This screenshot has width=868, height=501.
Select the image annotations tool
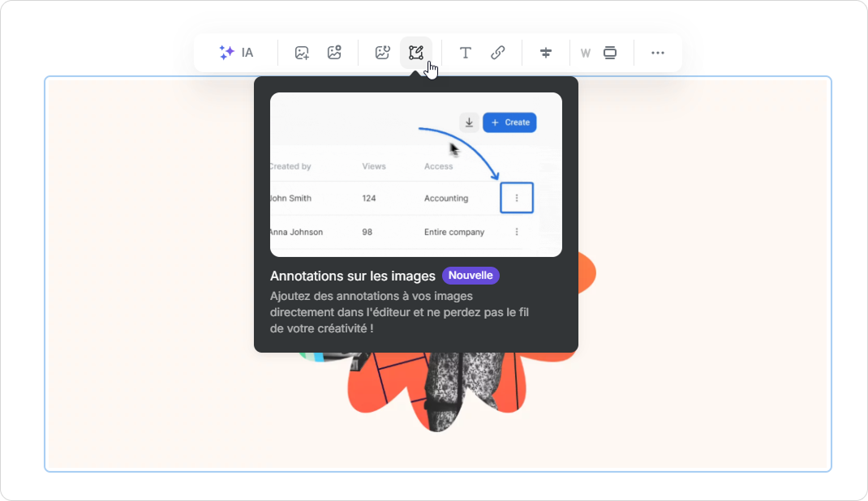click(x=416, y=53)
